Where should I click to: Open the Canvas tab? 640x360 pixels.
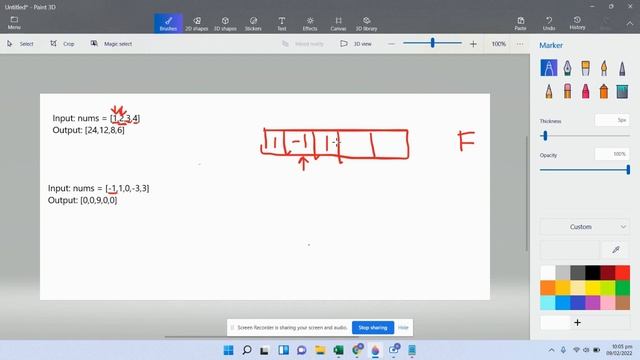coord(338,23)
